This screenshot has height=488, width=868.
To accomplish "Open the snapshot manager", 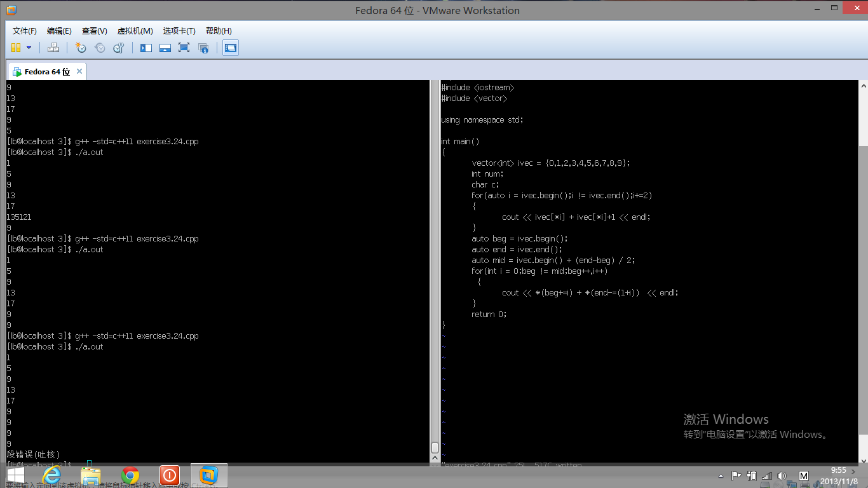I will click(x=119, y=48).
